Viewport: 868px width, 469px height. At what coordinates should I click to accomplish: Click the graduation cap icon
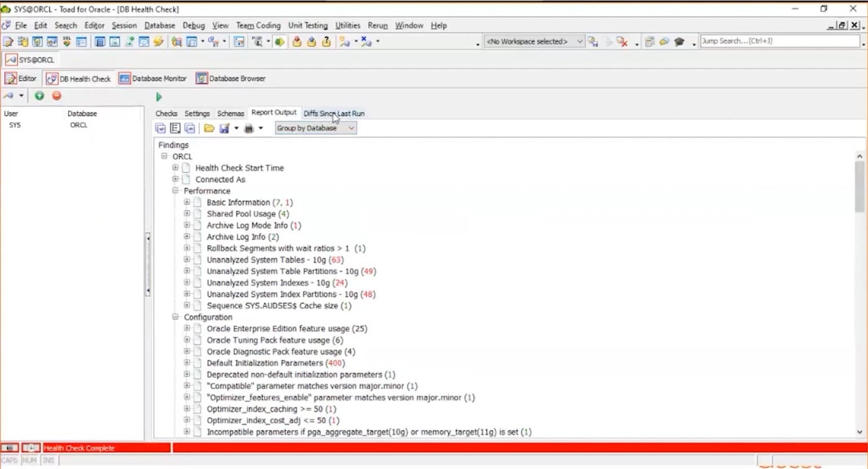tap(679, 42)
